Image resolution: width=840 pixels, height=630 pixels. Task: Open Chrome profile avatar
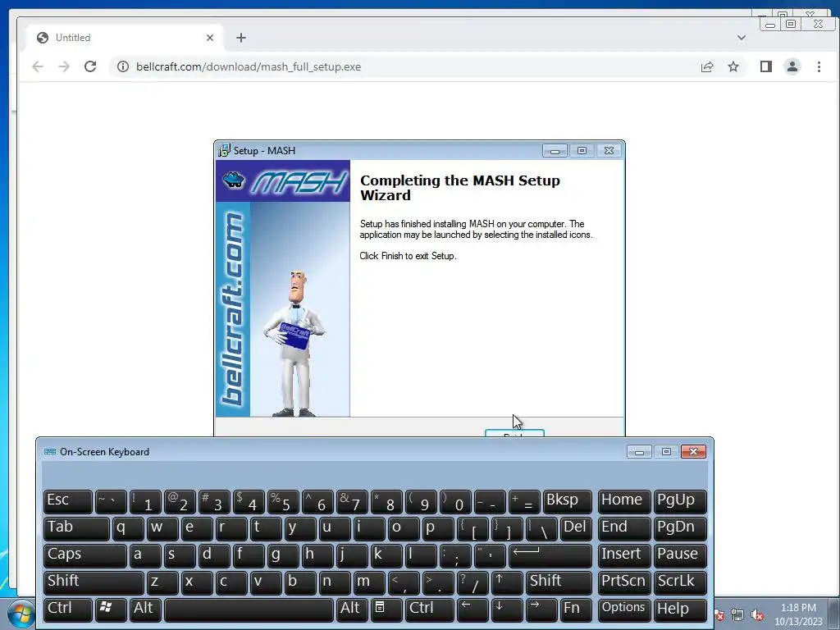tap(792, 66)
